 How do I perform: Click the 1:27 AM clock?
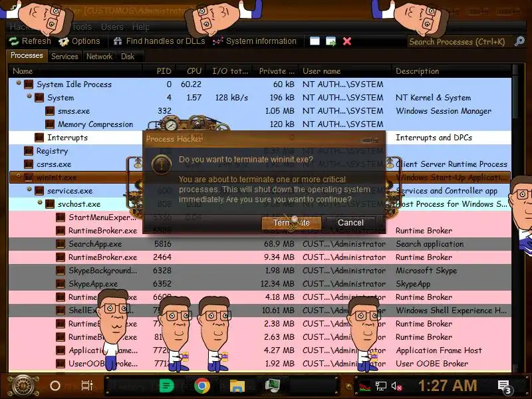coord(447,386)
